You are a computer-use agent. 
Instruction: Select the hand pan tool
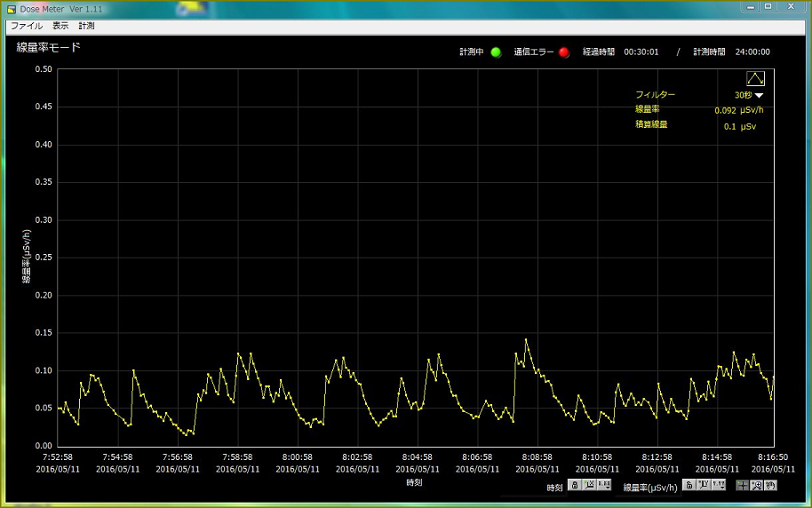click(770, 485)
